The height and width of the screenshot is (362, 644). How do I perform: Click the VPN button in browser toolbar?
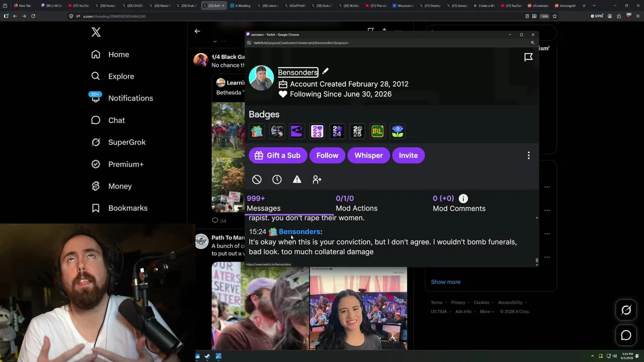pyautogui.click(x=597, y=16)
